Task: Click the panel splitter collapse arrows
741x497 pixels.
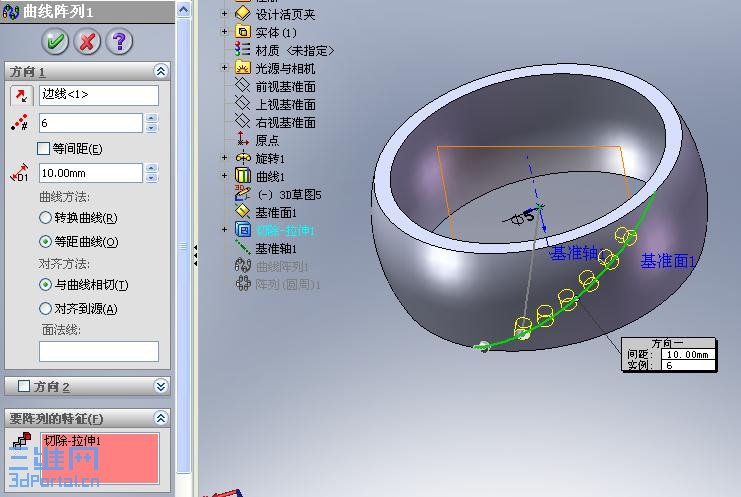Action: (195, 256)
